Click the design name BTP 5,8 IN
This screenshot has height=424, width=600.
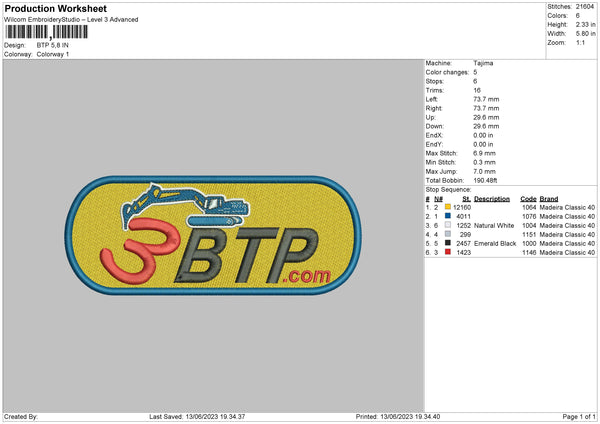click(52, 45)
